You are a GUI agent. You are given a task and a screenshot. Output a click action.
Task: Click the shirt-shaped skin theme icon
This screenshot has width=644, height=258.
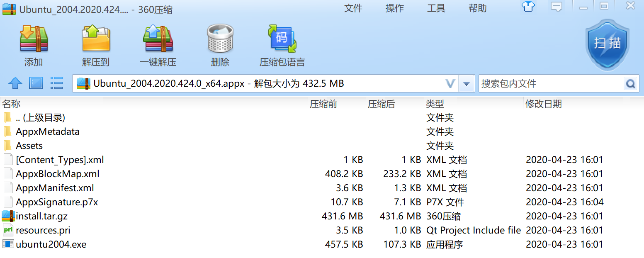pos(527,7)
